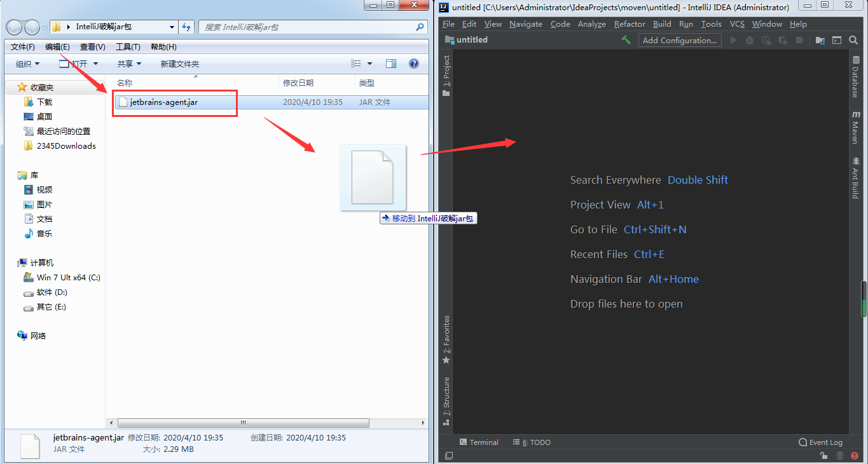The width and height of the screenshot is (868, 464).
Task: Click Explorer back navigation arrow
Action: [x=15, y=27]
